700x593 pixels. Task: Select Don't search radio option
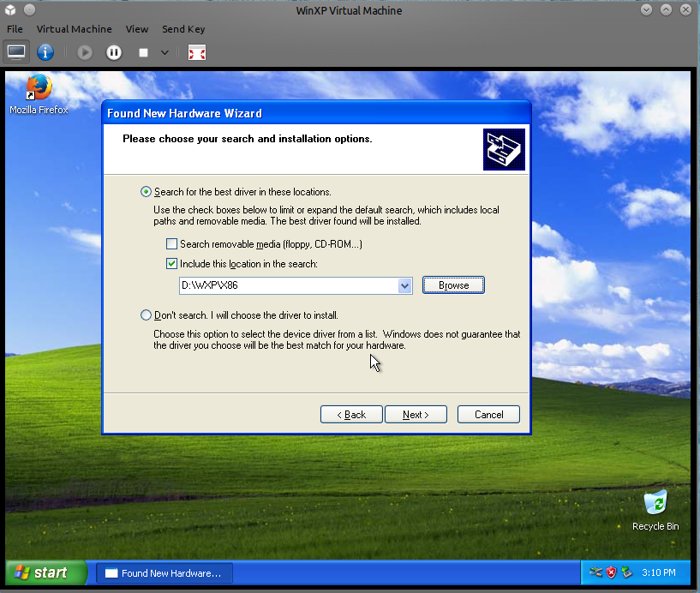[146, 315]
